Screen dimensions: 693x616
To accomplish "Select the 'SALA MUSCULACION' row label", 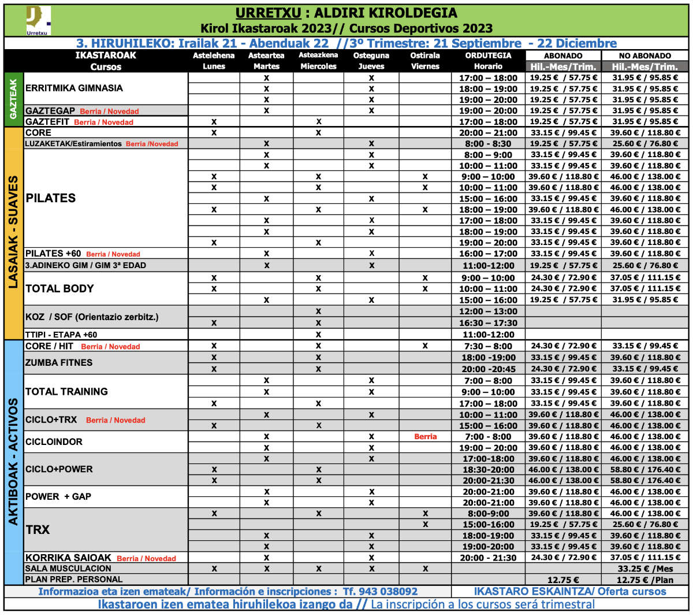I will coord(68,569).
